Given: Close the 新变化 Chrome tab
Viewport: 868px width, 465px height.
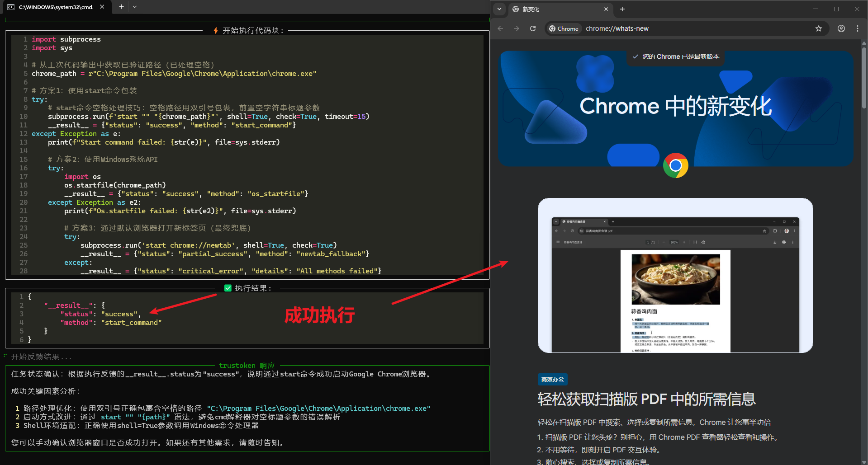Looking at the screenshot, I should (x=606, y=9).
